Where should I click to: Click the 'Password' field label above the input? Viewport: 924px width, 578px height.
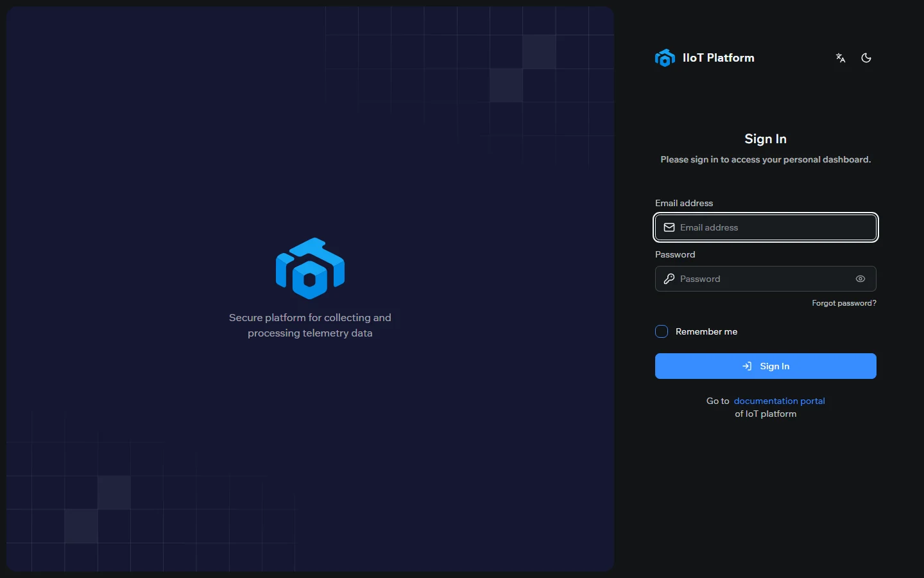click(x=675, y=254)
